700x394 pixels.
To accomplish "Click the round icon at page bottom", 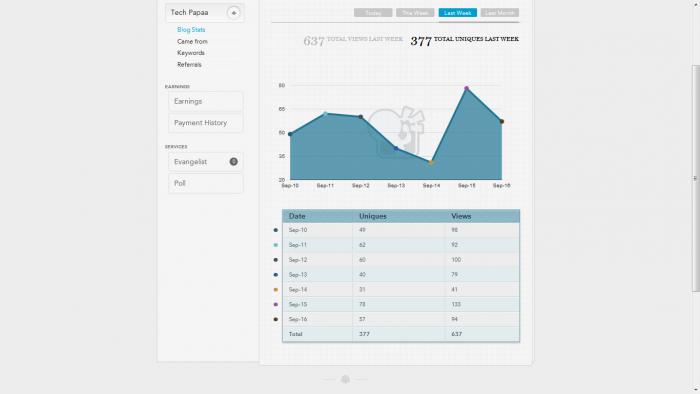I will (345, 379).
